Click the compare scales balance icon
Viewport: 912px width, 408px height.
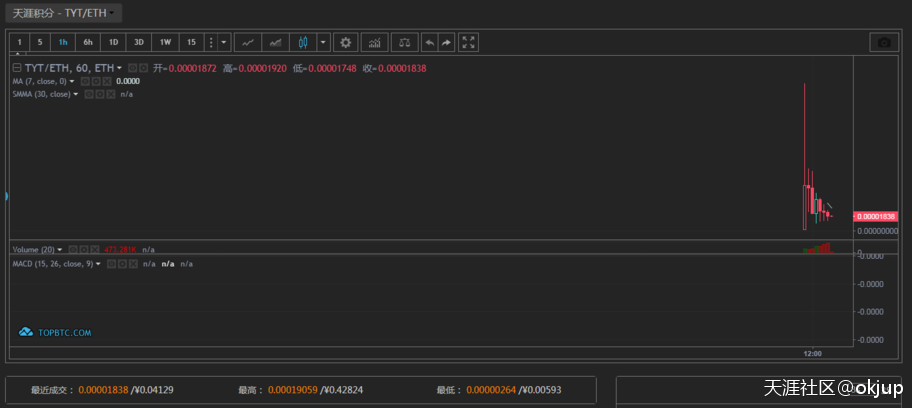[x=404, y=42]
